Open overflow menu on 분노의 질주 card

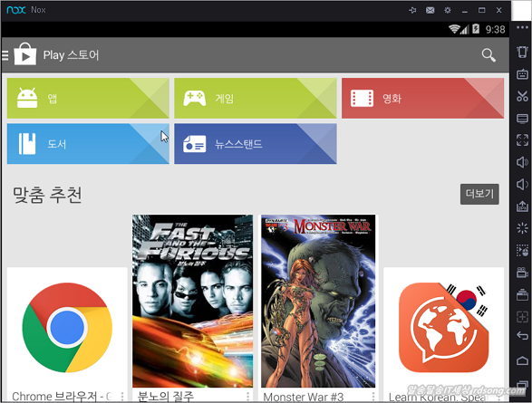[247, 397]
